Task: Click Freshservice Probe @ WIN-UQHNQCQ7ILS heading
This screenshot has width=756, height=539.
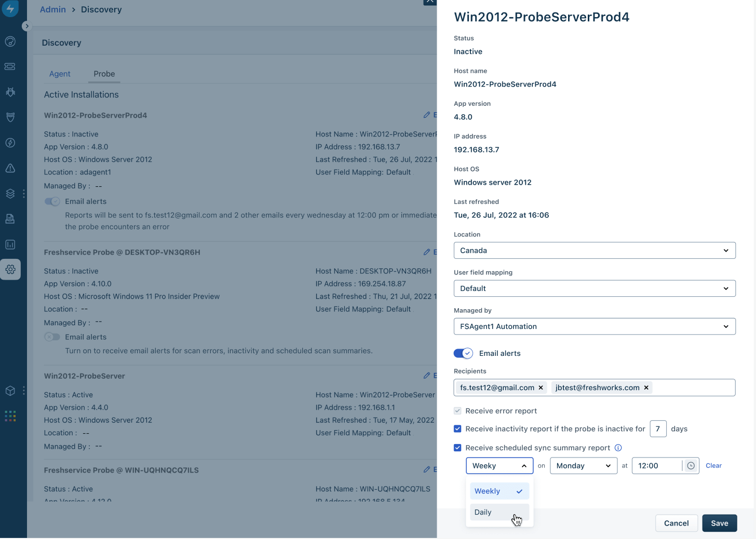Action: tap(122, 470)
